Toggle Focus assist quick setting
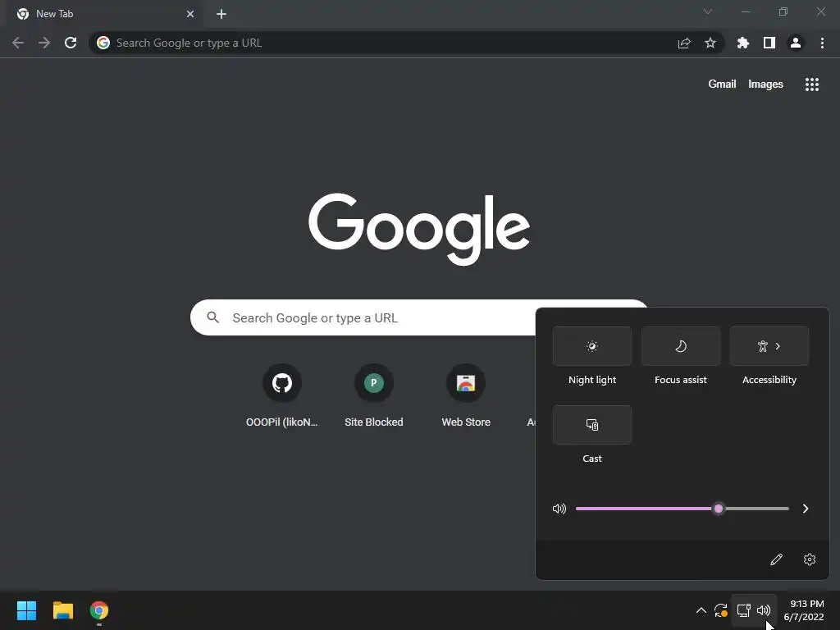The height and width of the screenshot is (630, 840). [680, 346]
